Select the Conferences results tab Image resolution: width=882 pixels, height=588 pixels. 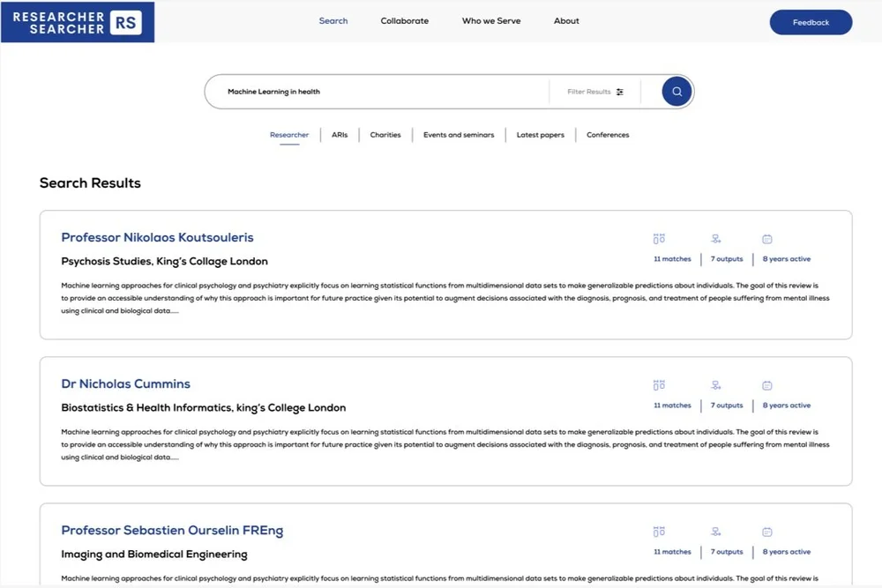[607, 134]
